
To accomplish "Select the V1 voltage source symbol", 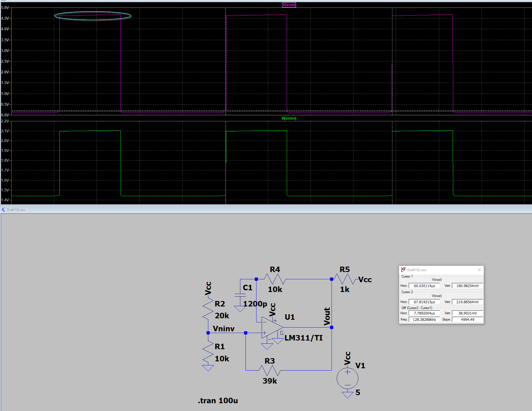I will [x=347, y=378].
